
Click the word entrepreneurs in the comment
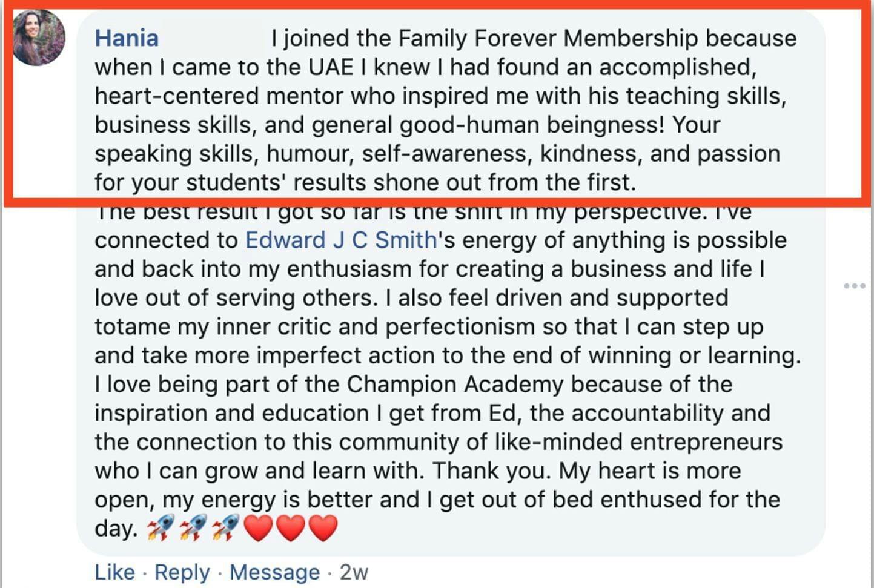click(x=706, y=442)
